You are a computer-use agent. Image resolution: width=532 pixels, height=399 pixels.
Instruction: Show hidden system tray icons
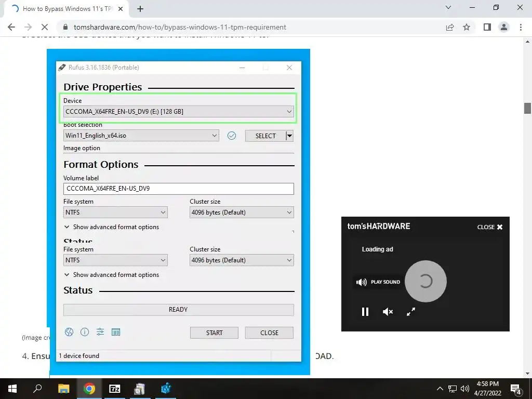pos(440,389)
